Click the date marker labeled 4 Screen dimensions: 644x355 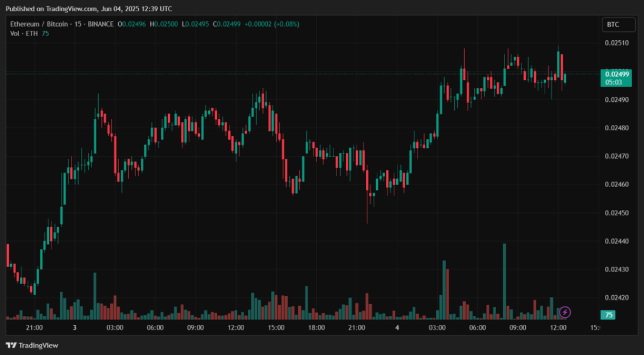pyautogui.click(x=397, y=327)
